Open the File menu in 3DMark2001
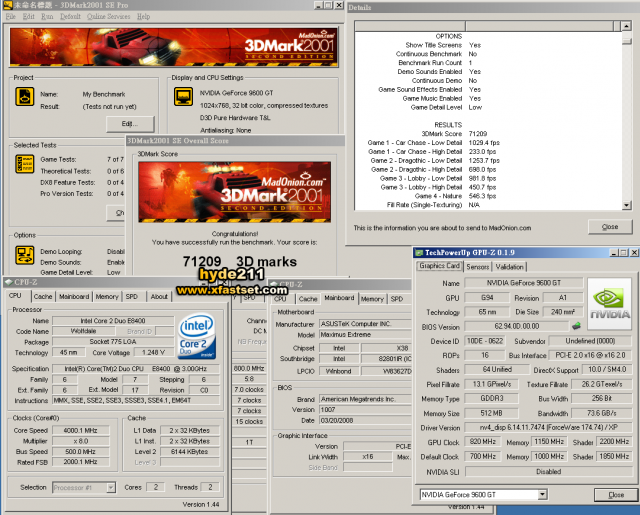Image resolution: width=640 pixels, height=515 pixels. coord(11,16)
